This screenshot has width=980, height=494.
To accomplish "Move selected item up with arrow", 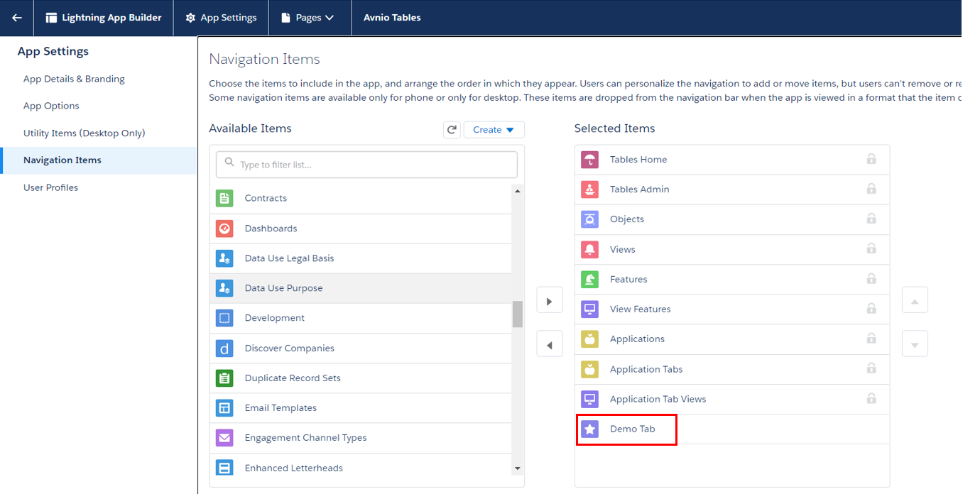I will pos(915,301).
